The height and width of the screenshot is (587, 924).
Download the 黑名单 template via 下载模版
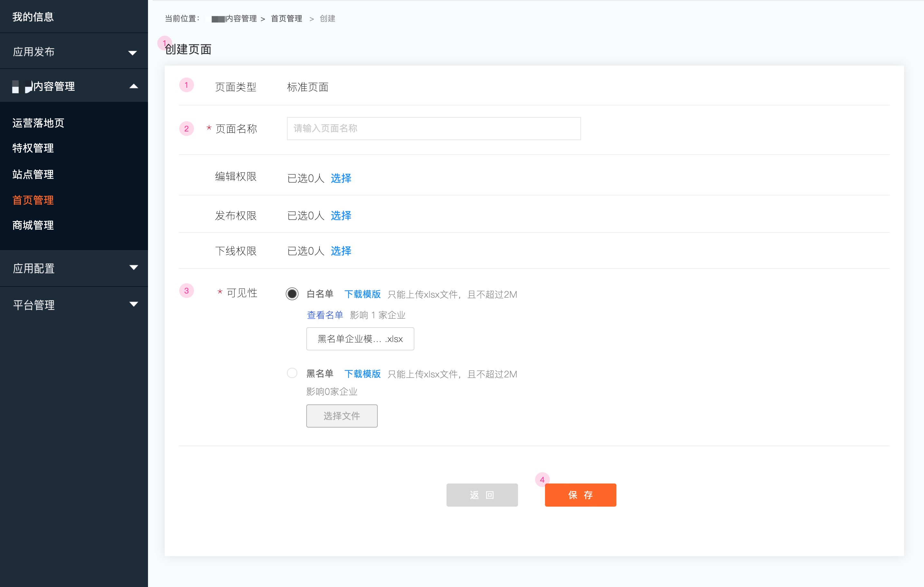362,374
